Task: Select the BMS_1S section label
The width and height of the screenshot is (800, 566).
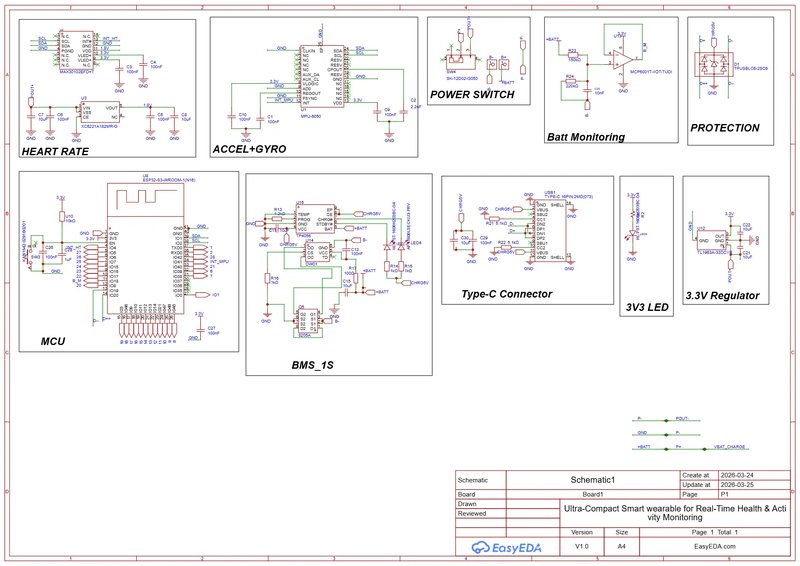Action: 312,365
